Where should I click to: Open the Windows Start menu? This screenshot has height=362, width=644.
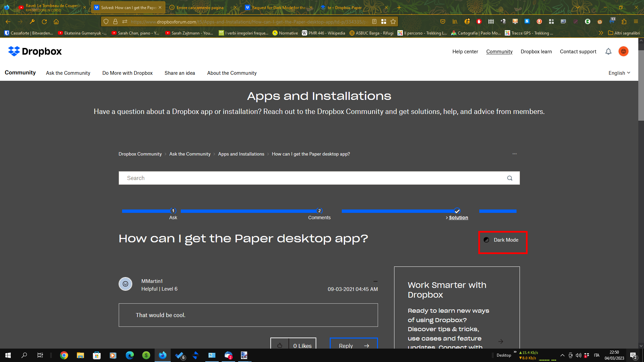pos(8,355)
